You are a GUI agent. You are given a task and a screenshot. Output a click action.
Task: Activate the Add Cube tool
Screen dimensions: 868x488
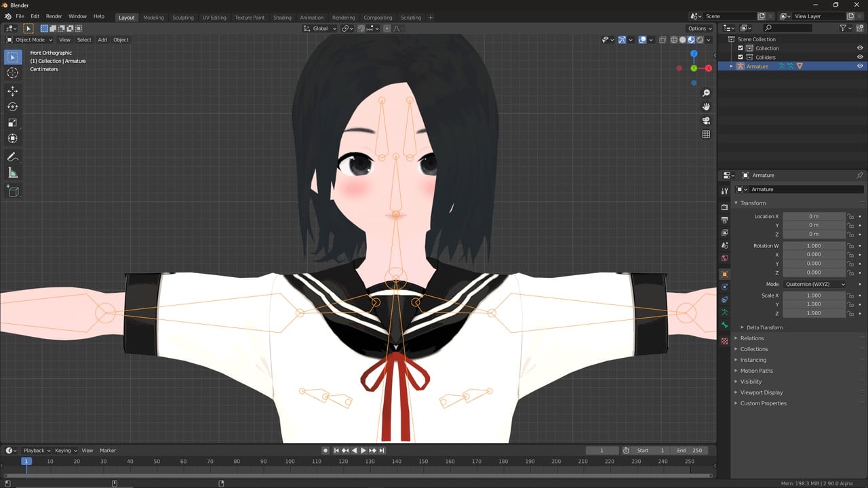pyautogui.click(x=13, y=192)
